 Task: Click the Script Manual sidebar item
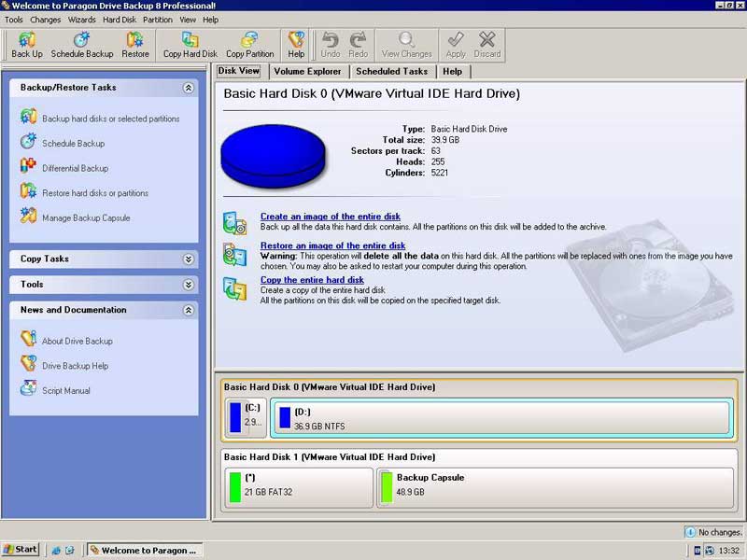tap(65, 390)
